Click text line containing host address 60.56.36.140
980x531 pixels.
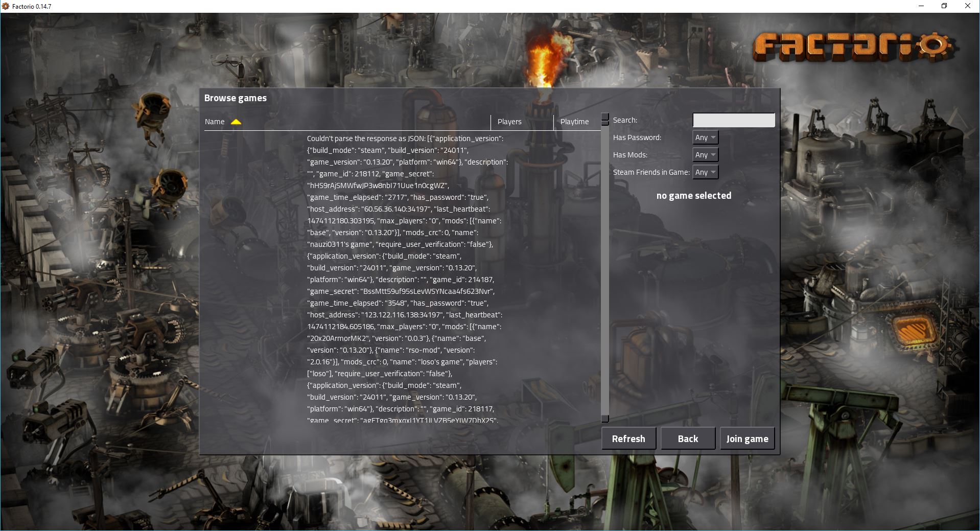coord(399,209)
